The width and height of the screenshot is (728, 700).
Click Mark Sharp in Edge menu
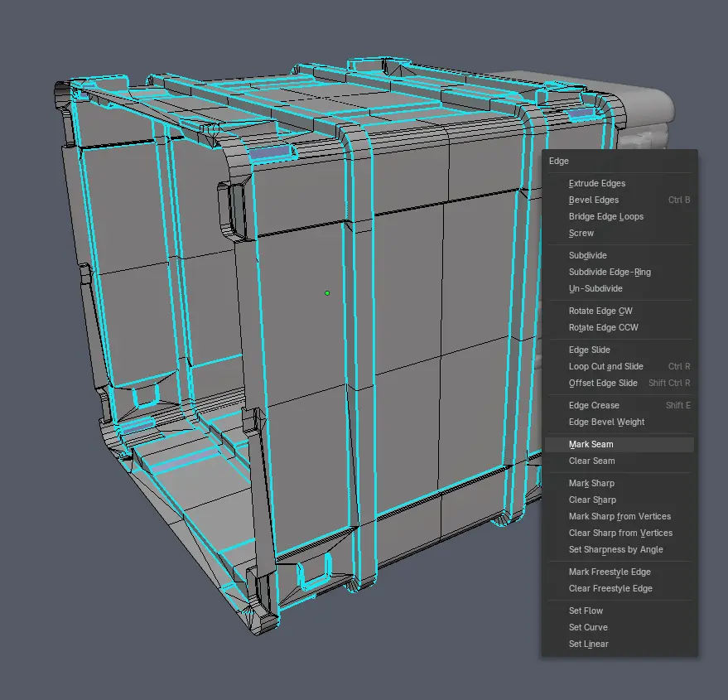coord(591,483)
